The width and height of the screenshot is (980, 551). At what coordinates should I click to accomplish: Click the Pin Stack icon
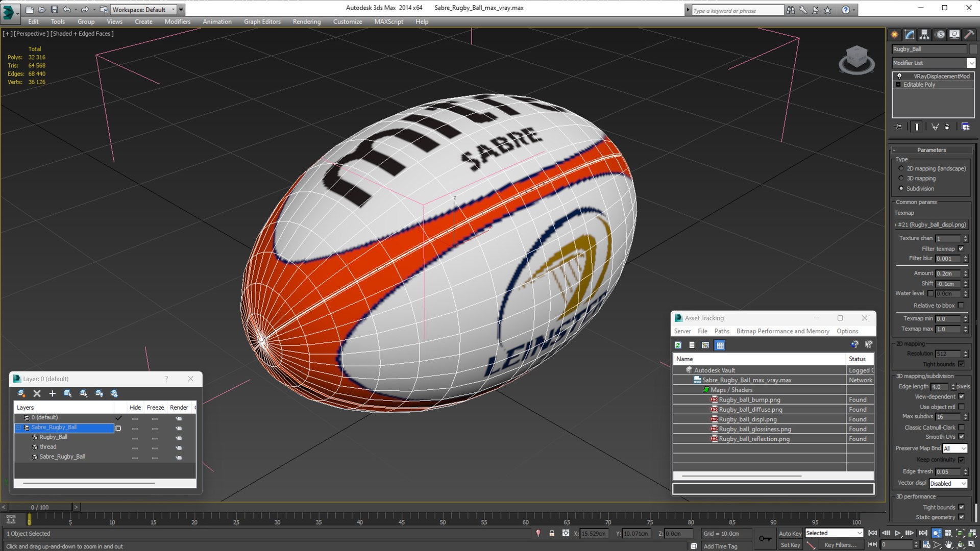tap(899, 127)
